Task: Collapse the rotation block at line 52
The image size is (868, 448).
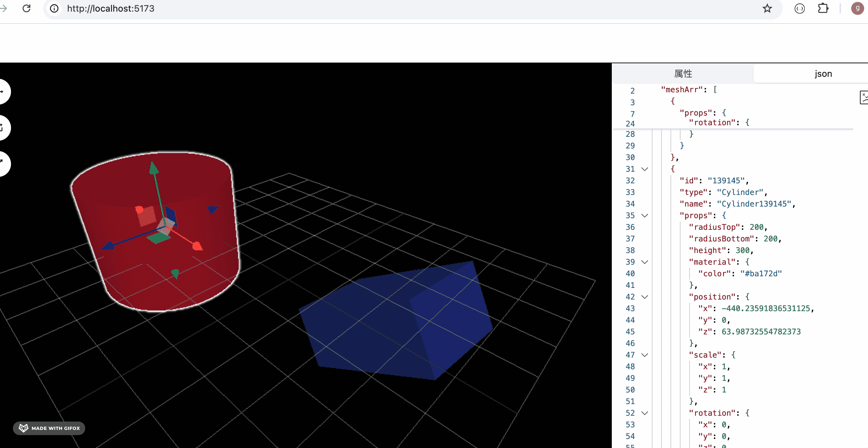Action: [645, 413]
